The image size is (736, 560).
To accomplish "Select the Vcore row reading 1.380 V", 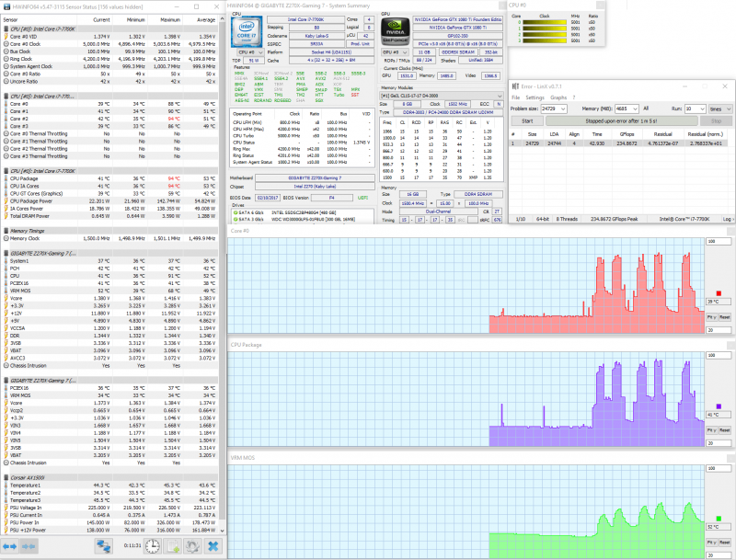I will (x=110, y=299).
